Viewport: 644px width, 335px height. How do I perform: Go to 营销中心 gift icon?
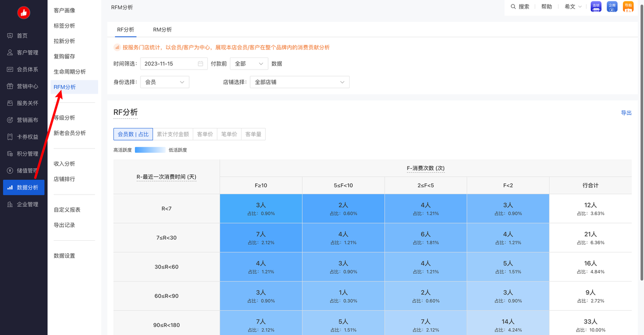pos(10,86)
